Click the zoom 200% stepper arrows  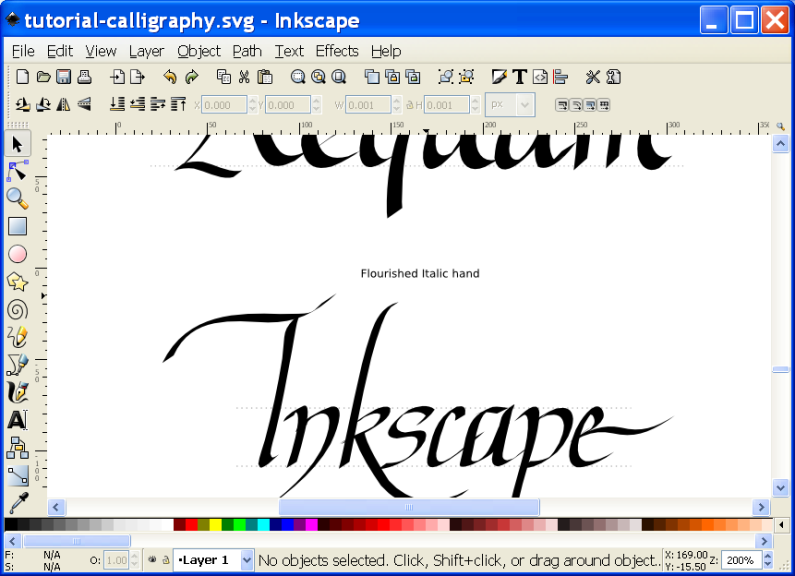768,560
